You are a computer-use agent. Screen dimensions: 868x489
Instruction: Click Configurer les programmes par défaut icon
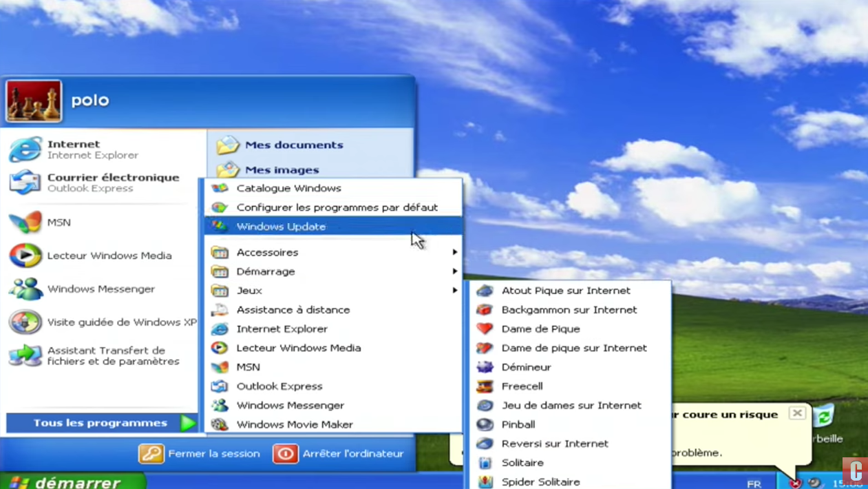click(220, 207)
